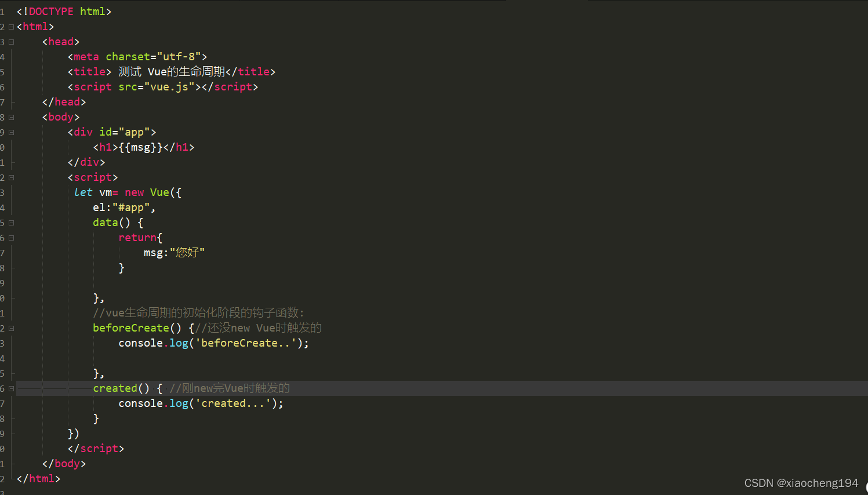Click the let vm= new Vue({ line
The image size is (868, 495).
pyautogui.click(x=128, y=192)
